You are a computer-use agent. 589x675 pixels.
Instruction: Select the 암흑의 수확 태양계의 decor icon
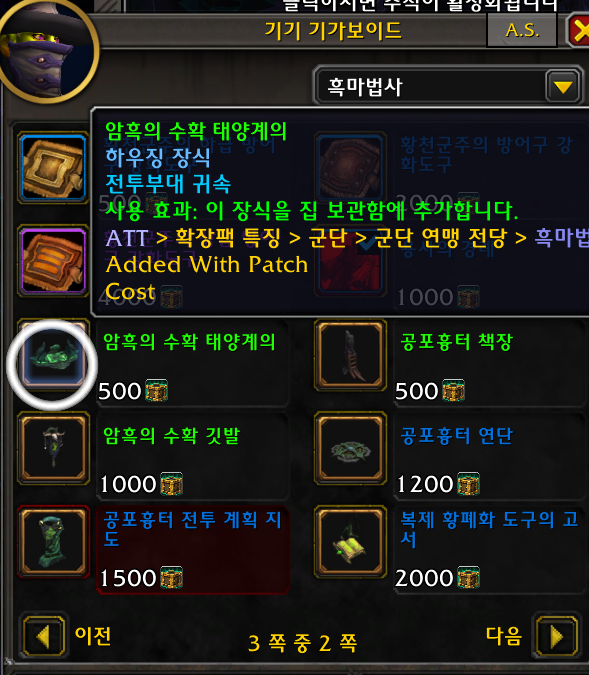point(53,356)
